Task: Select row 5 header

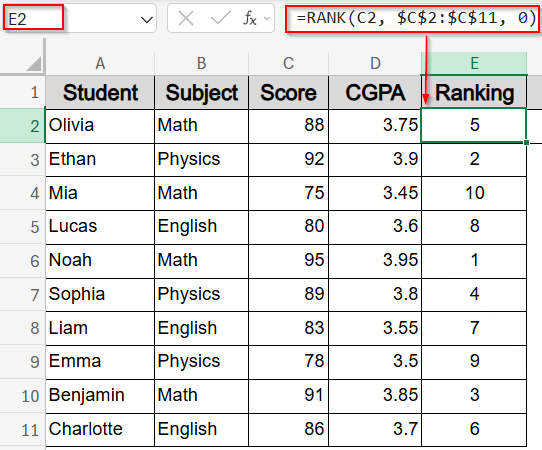Action: pyautogui.click(x=22, y=227)
